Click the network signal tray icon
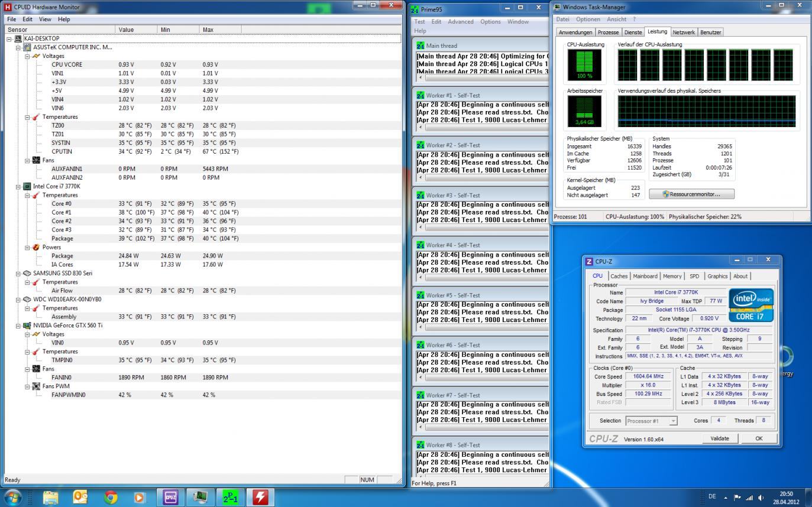812x507 pixels. point(749,498)
